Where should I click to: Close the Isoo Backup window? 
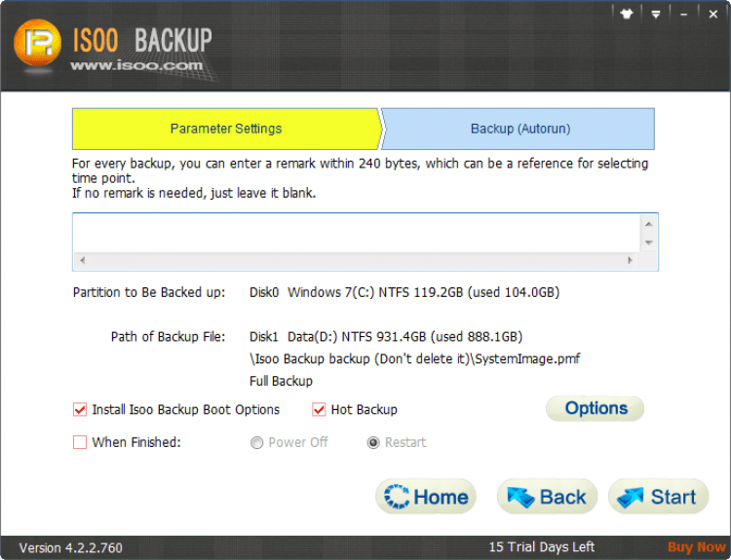(x=712, y=14)
